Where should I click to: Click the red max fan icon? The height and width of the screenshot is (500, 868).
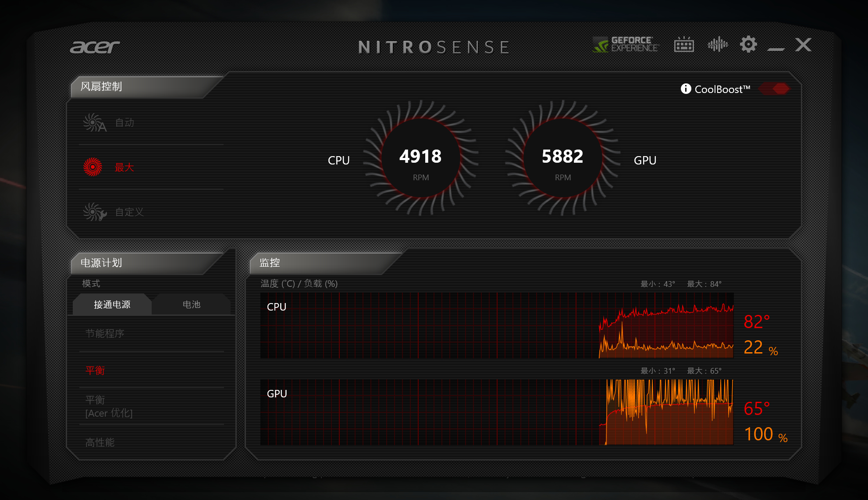click(x=92, y=167)
